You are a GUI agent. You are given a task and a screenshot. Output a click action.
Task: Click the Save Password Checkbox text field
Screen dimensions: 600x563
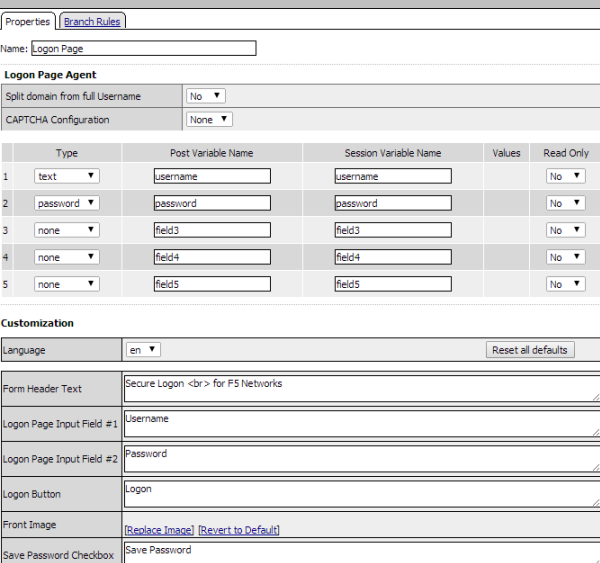tap(360, 552)
